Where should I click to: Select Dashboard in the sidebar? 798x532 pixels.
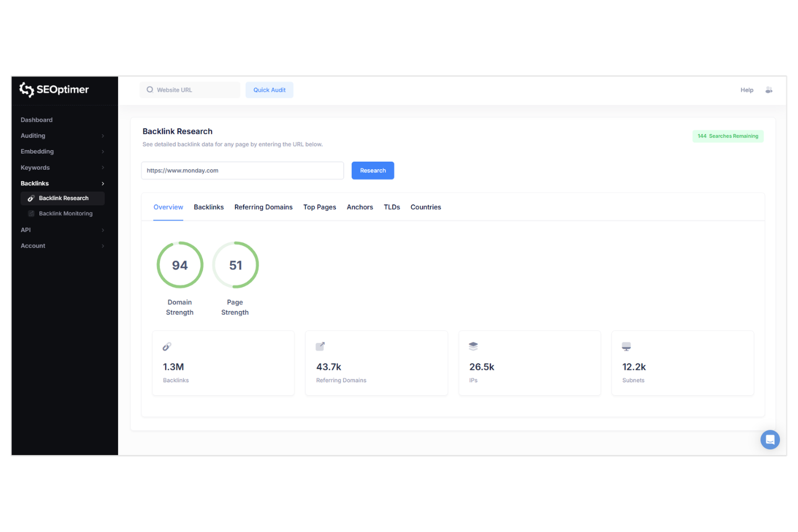(36, 119)
